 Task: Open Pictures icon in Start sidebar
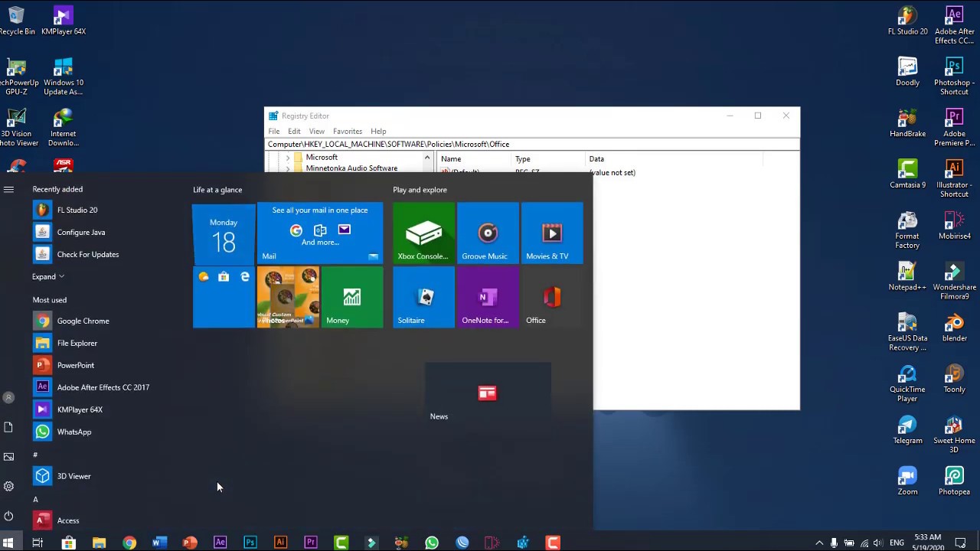coord(8,457)
